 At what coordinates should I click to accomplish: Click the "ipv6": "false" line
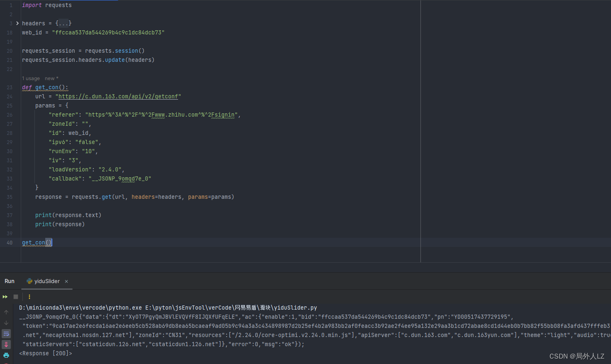coord(75,142)
